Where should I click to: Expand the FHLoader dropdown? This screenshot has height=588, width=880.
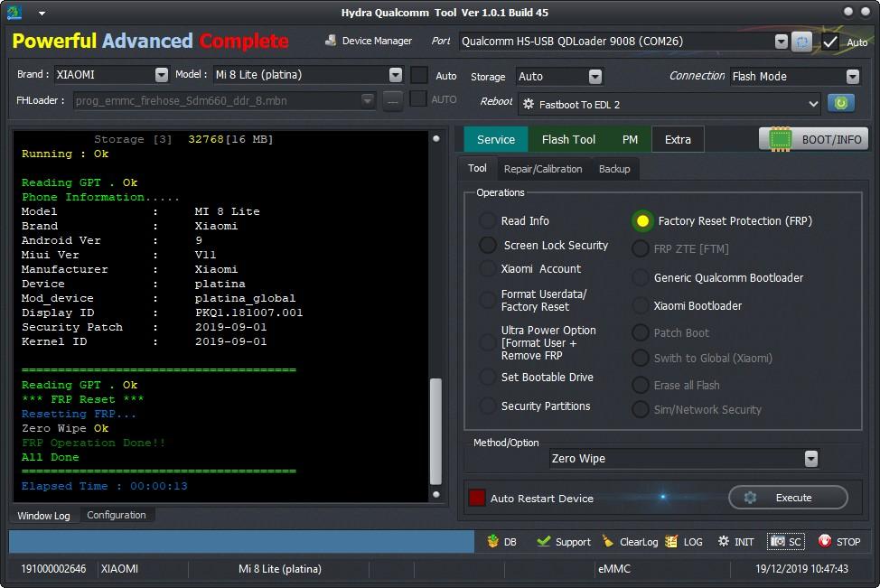tap(368, 100)
